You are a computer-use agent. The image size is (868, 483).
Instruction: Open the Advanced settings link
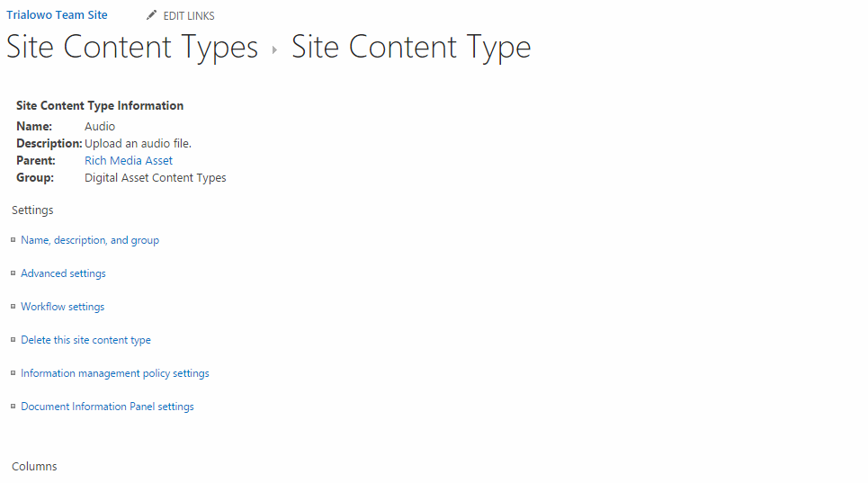coord(63,273)
